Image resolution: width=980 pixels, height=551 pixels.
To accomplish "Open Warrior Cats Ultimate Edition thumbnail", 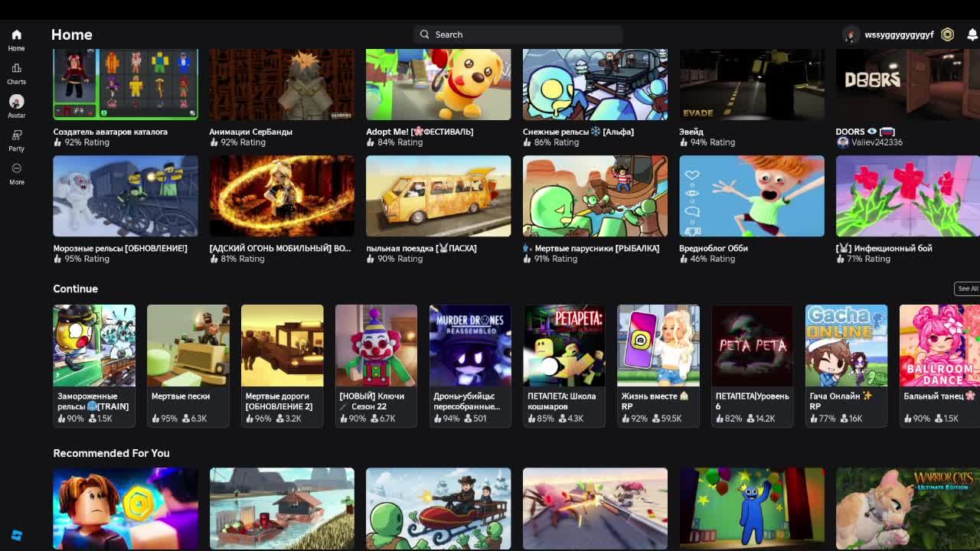I will pos(908,508).
